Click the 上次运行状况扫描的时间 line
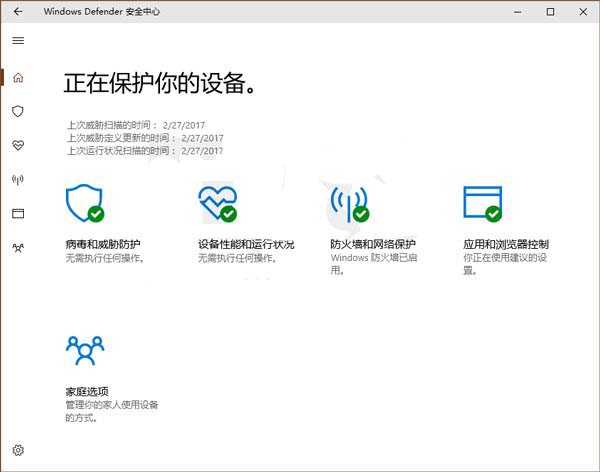Viewport: 600px width, 472px height. [145, 150]
